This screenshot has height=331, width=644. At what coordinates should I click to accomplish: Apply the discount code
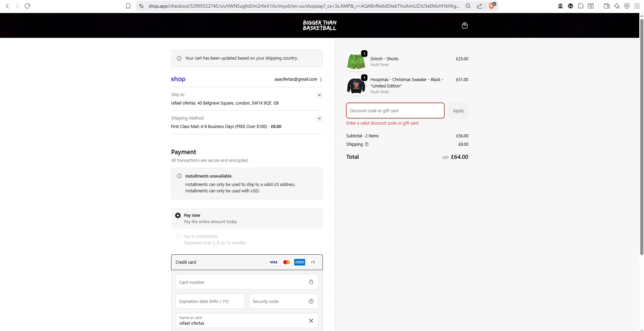coord(459,111)
